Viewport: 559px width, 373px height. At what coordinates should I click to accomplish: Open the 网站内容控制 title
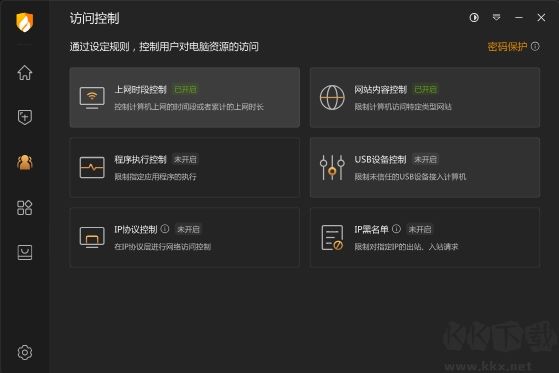(x=380, y=90)
